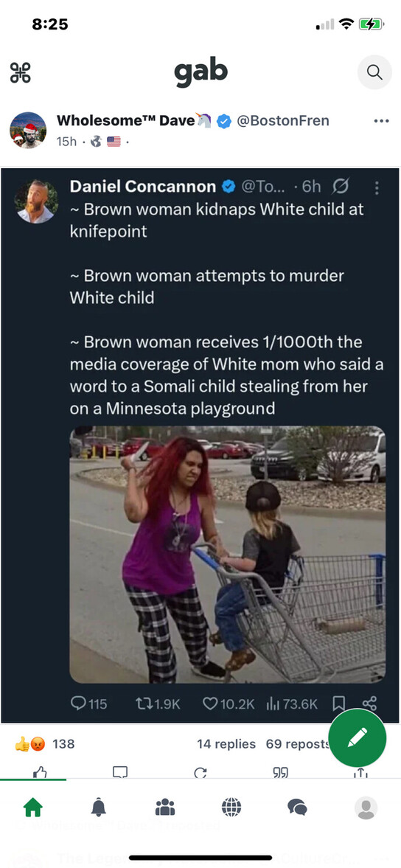Open the explore globe icon
Screen dimensions: 401x868
(231, 808)
